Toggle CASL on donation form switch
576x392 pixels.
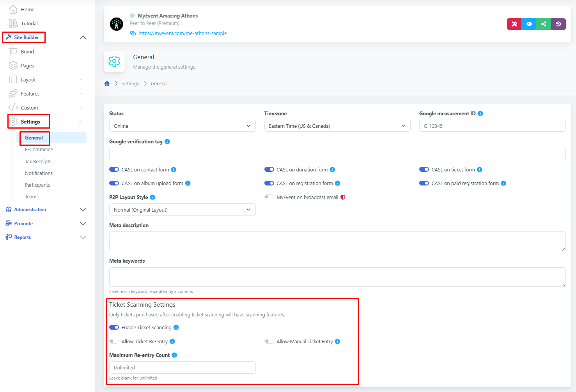[x=269, y=170]
